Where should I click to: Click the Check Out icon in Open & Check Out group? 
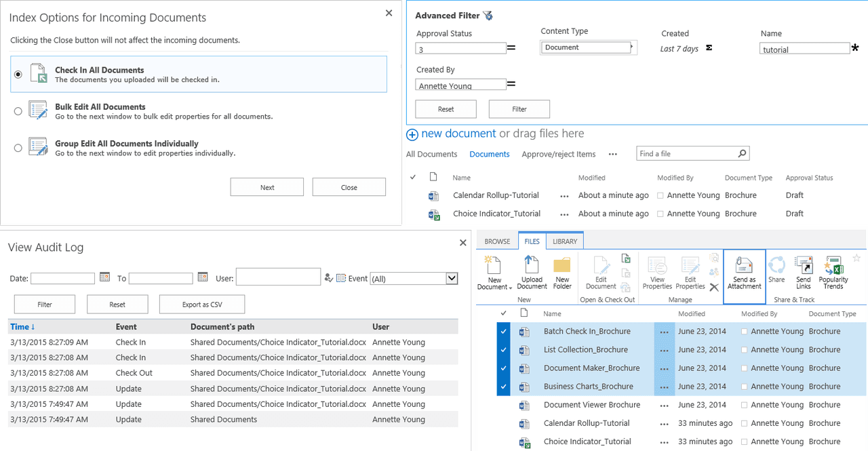[x=626, y=258]
